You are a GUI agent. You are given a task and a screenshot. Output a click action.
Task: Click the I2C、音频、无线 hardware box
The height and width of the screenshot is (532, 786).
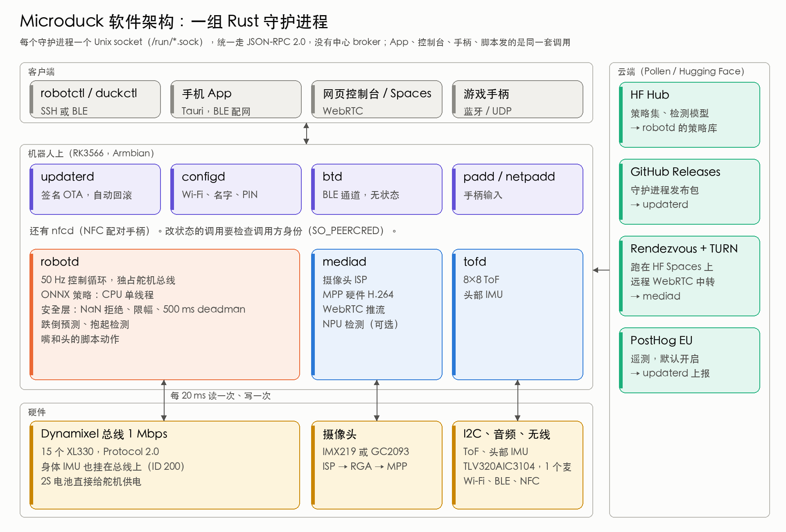point(517,465)
